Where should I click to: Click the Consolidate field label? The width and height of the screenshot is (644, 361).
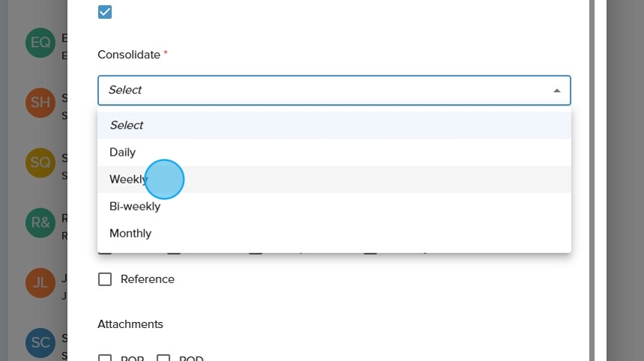point(129,55)
